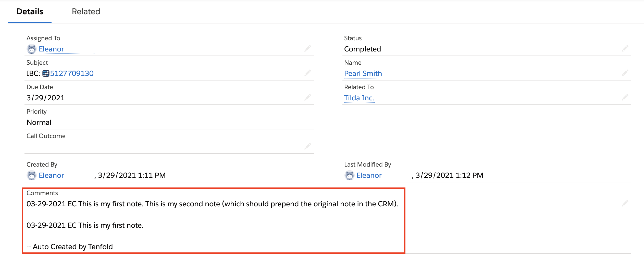Click the Comments text area
This screenshot has width=644, height=270.
(x=212, y=225)
